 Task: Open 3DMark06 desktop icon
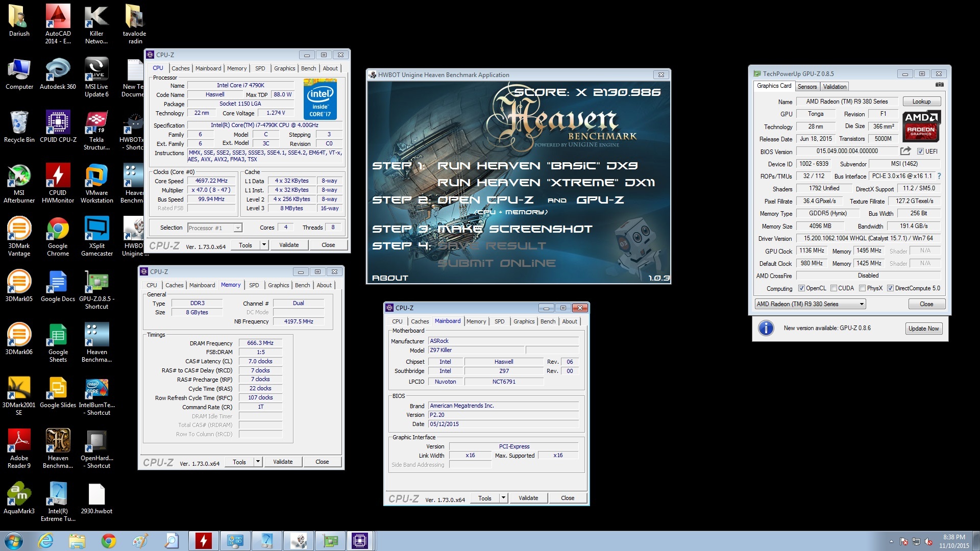click(19, 338)
